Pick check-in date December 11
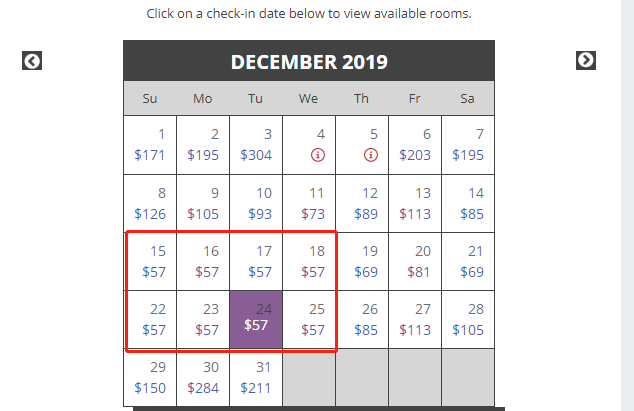The image size is (634, 411). click(309, 203)
